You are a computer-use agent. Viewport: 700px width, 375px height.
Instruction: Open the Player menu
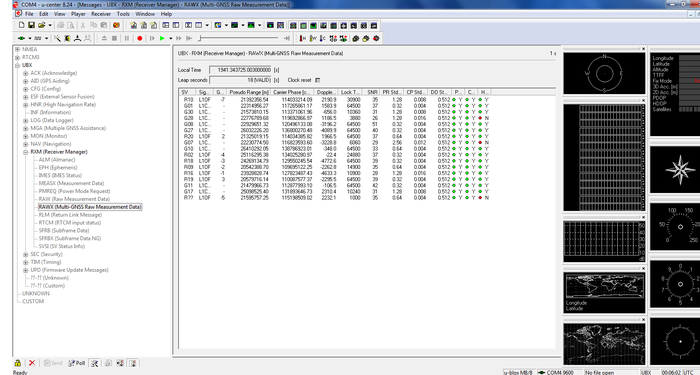tap(78, 14)
